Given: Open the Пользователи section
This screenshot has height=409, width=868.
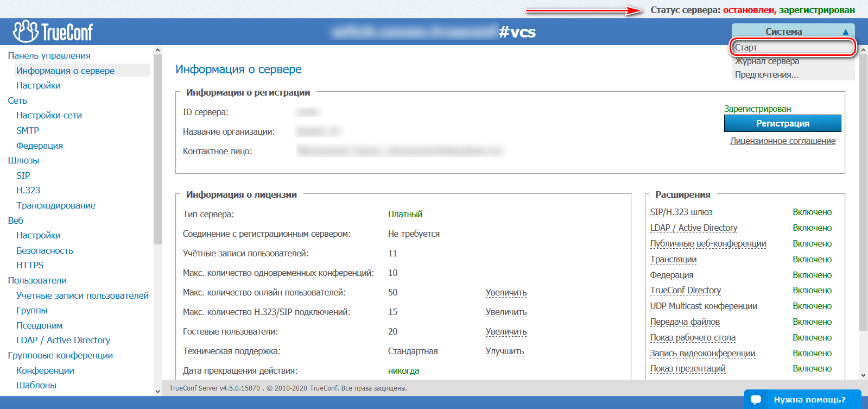Looking at the screenshot, I should [37, 280].
